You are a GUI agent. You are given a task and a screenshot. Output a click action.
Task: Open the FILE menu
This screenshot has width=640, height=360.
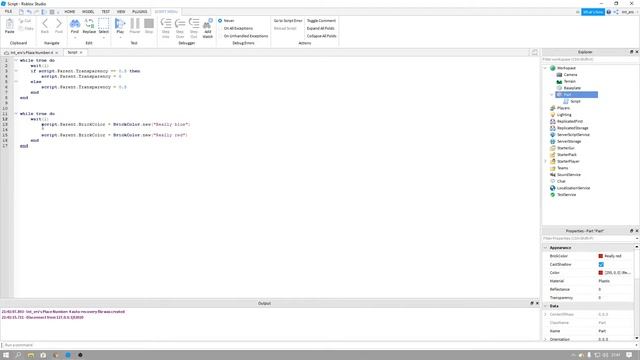click(x=8, y=12)
